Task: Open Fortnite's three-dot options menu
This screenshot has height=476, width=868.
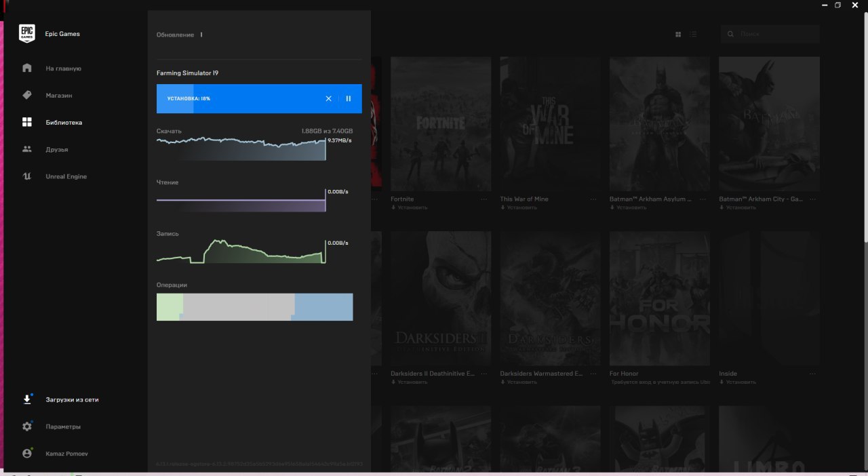Action: coord(484,199)
